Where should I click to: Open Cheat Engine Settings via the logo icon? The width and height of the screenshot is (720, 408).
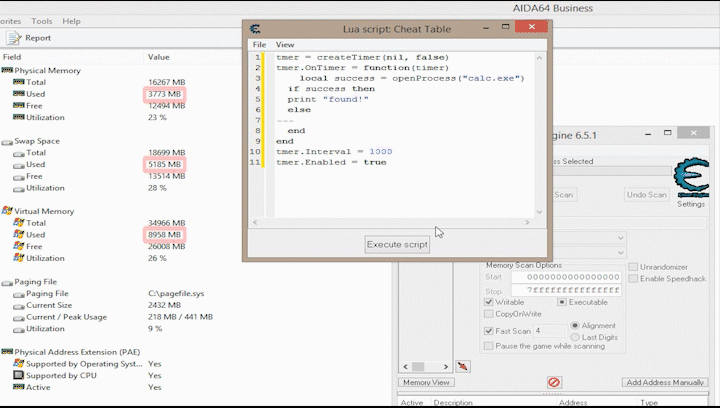click(690, 177)
